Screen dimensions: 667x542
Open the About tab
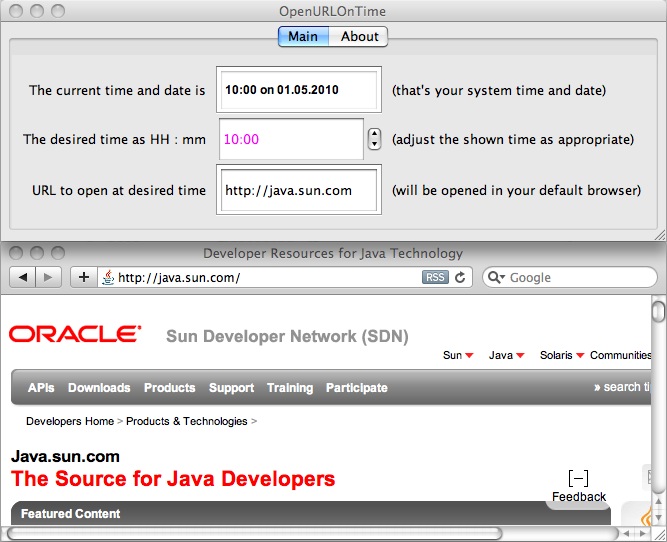click(359, 36)
